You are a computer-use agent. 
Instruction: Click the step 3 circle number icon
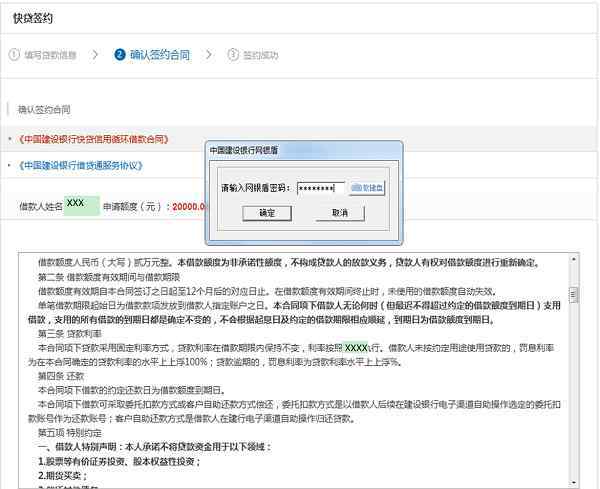coord(233,55)
